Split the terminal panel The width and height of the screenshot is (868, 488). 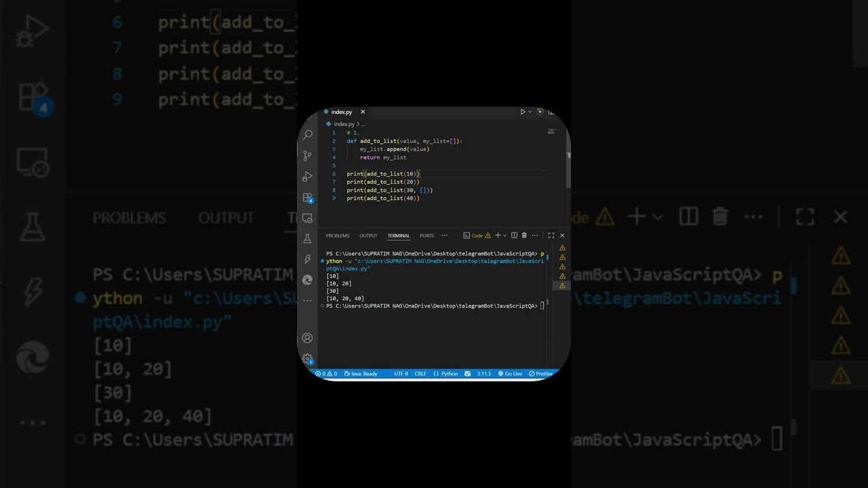tap(514, 236)
